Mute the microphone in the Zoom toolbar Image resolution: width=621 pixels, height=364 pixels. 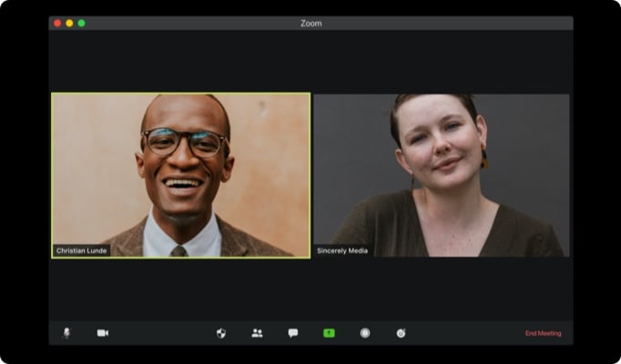coord(66,333)
